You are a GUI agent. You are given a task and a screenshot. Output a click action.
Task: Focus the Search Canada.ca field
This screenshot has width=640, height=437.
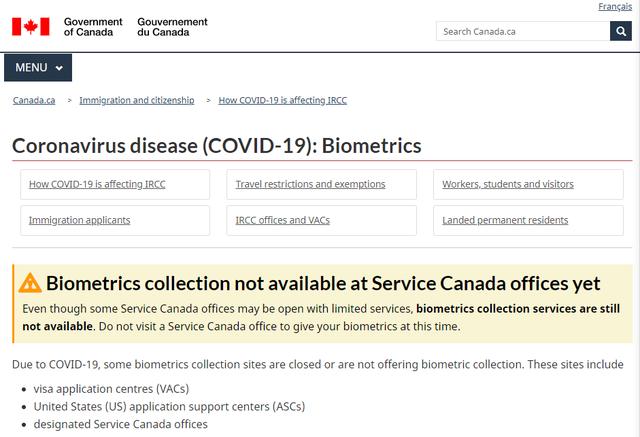pos(522,31)
